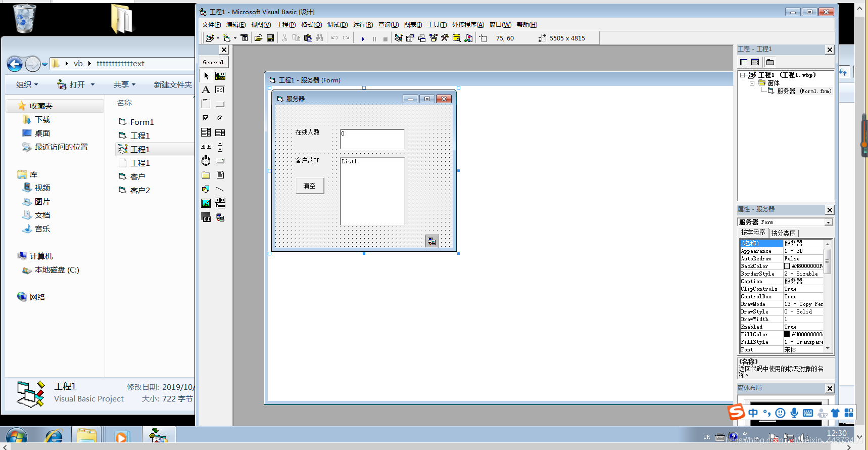Select the CheckBox tool in the toolbox
Viewport: 868px width, 450px height.
pos(206,118)
